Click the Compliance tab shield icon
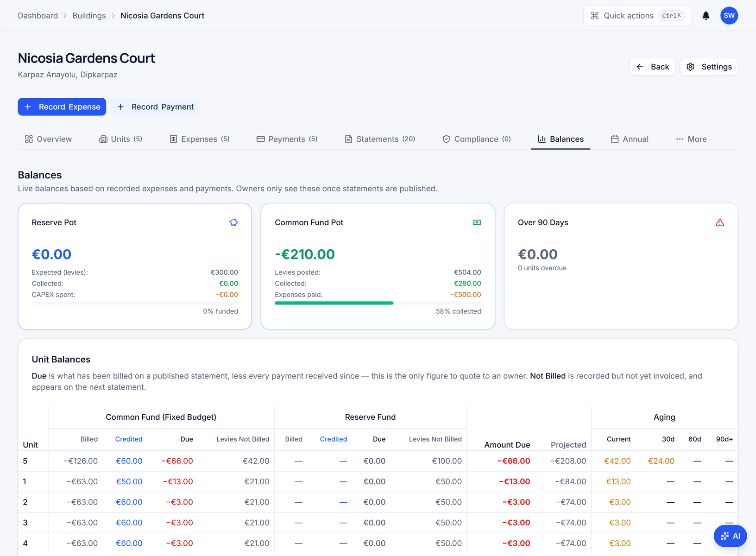 click(446, 139)
